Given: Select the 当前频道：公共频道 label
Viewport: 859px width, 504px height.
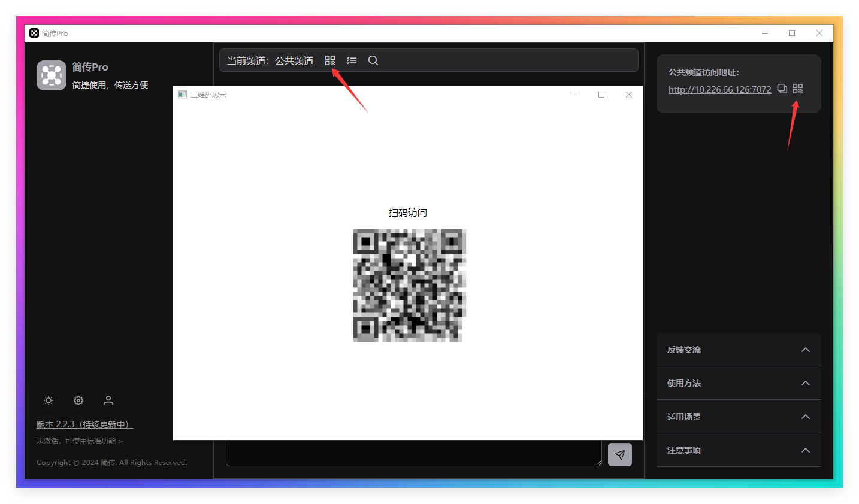Looking at the screenshot, I should click(x=270, y=60).
